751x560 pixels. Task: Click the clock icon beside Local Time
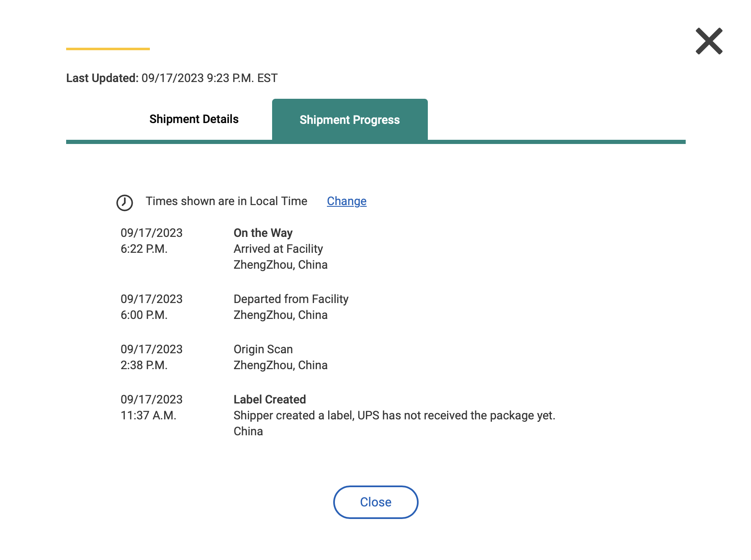coord(124,203)
